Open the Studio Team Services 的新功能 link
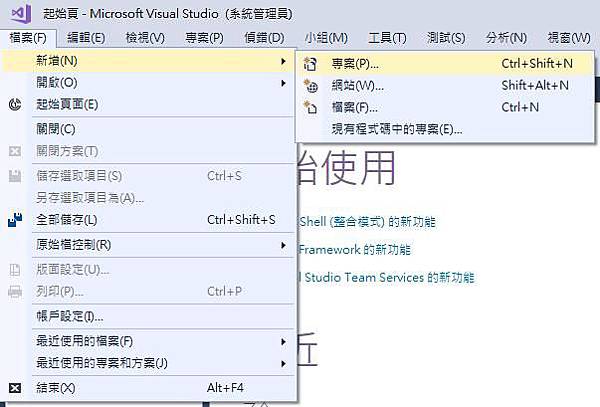Image resolution: width=600 pixels, height=407 pixels. [387, 277]
